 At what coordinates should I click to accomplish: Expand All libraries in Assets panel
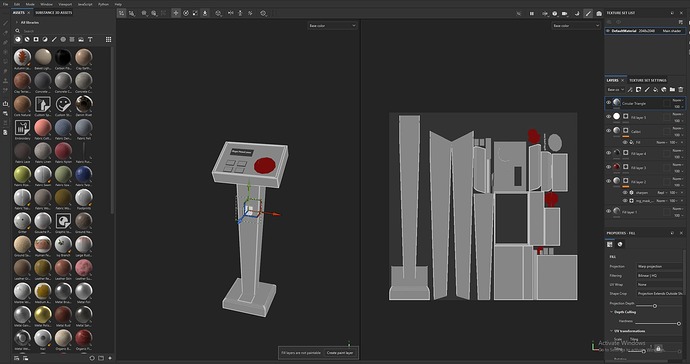click(17, 22)
